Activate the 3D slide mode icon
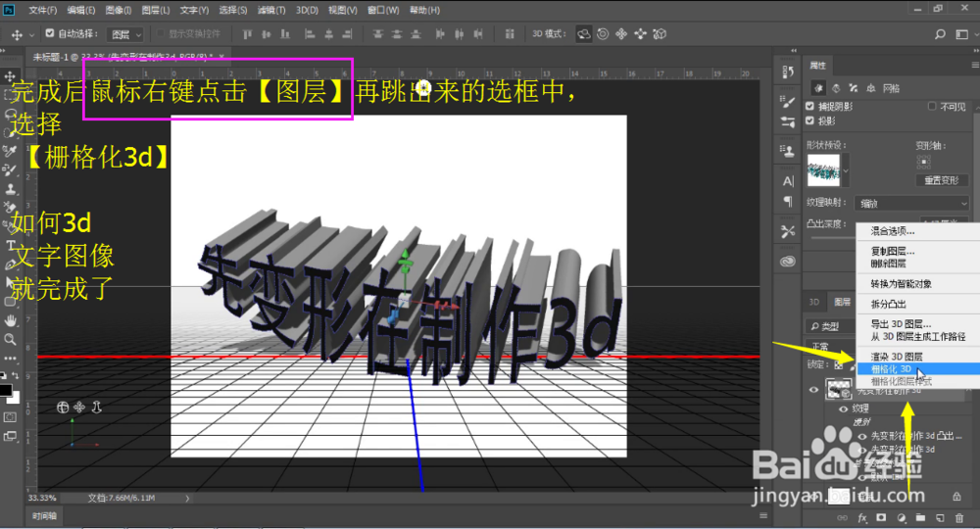This screenshot has width=980, height=529. (641, 34)
